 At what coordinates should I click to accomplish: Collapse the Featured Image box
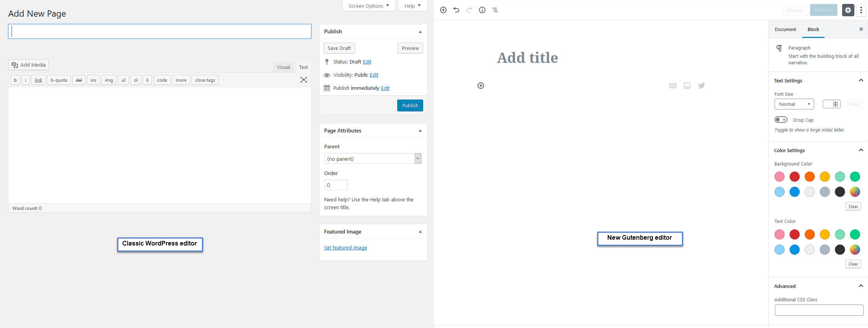pyautogui.click(x=420, y=232)
